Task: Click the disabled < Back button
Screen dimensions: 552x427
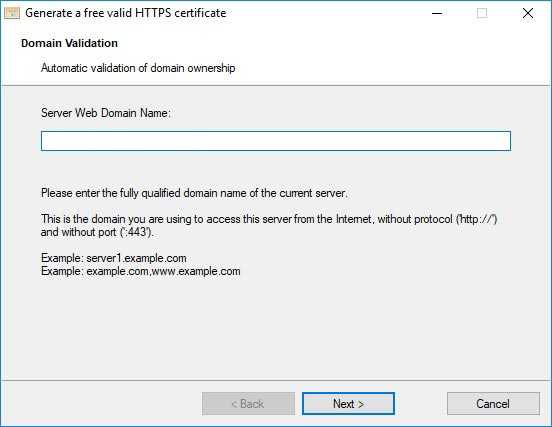Action: [x=249, y=403]
